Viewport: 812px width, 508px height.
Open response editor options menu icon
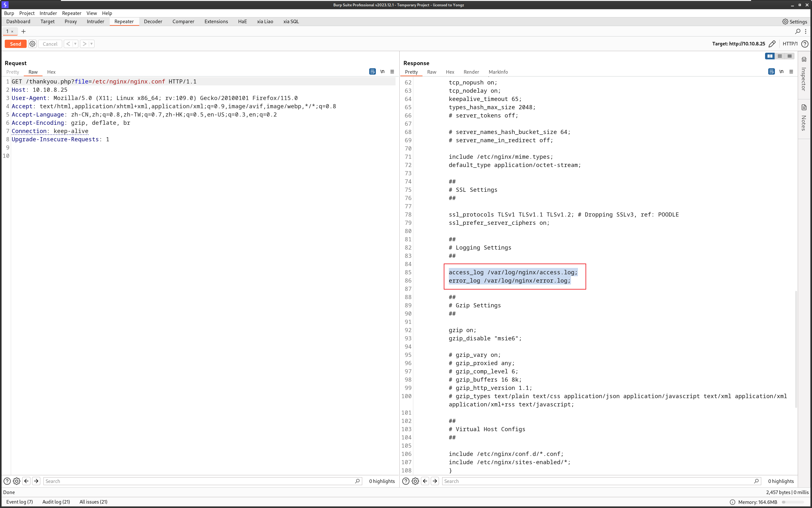pos(791,72)
